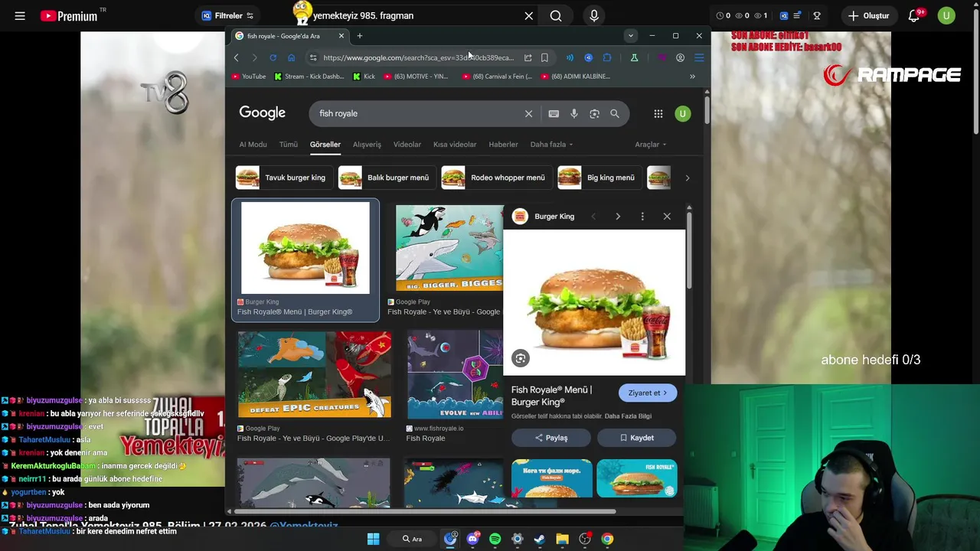Image resolution: width=980 pixels, height=551 pixels.
Task: Open the browser extensions puzzle icon
Action: 607,57
